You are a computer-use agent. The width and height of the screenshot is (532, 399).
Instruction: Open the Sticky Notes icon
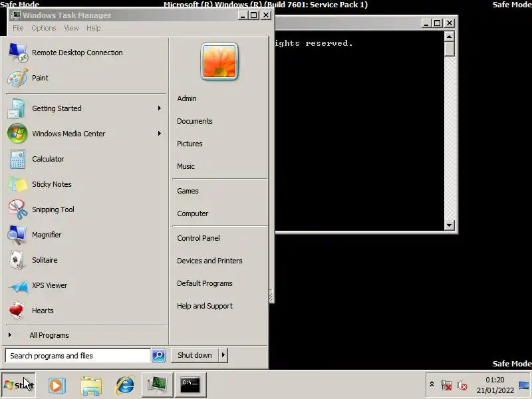pyautogui.click(x=17, y=184)
